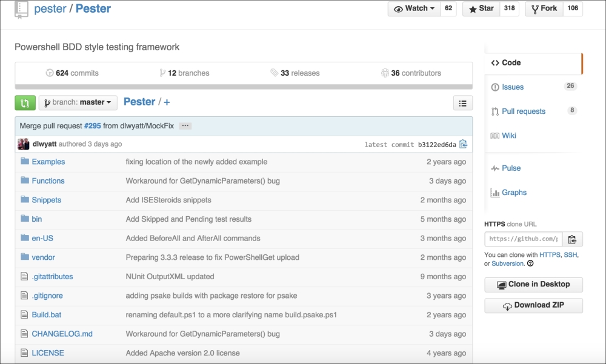Click the plus icon to create new file

pos(167,102)
